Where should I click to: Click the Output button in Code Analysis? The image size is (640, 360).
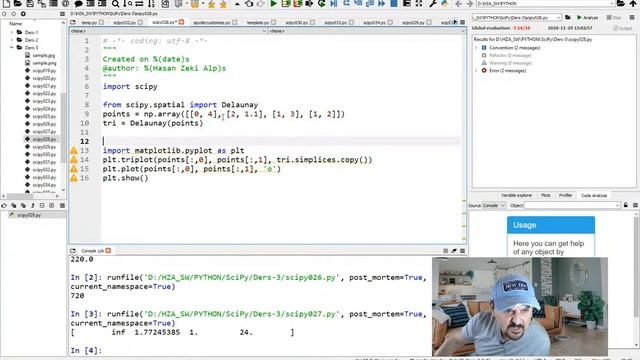(622, 28)
